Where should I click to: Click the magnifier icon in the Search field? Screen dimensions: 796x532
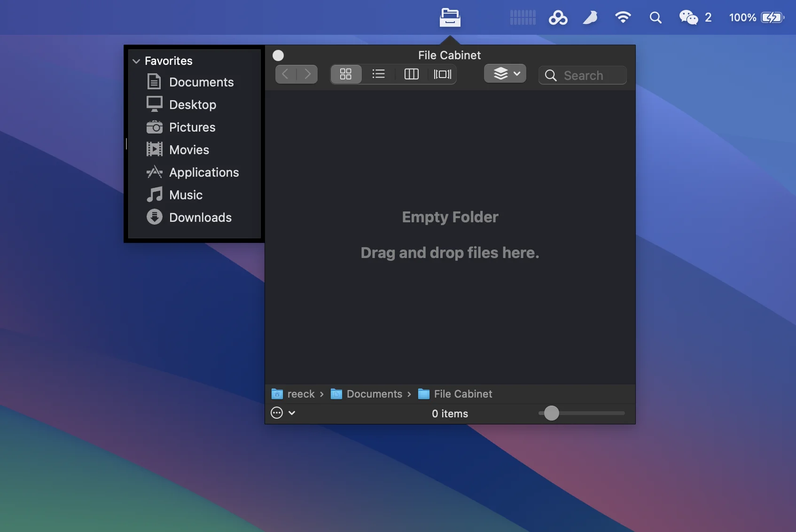(x=551, y=76)
